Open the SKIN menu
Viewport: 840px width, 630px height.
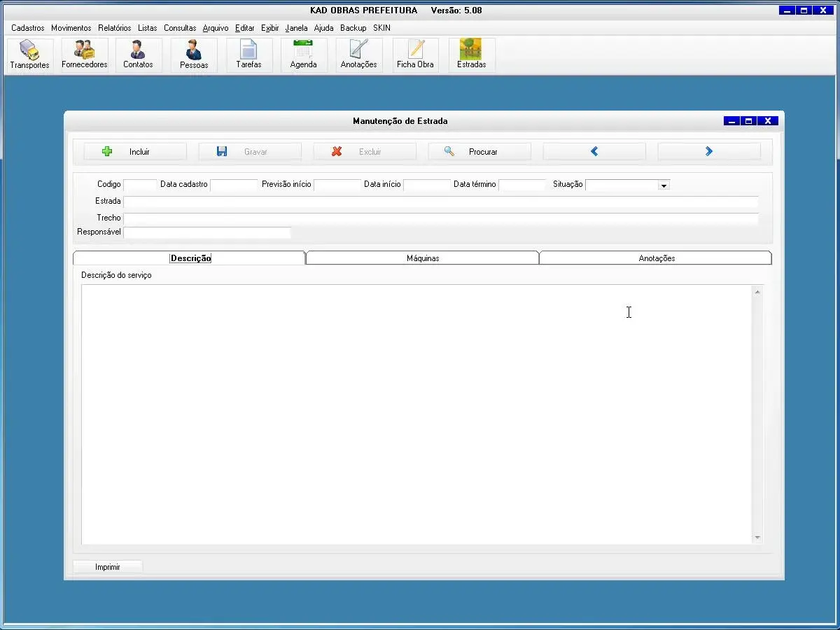[x=381, y=28]
